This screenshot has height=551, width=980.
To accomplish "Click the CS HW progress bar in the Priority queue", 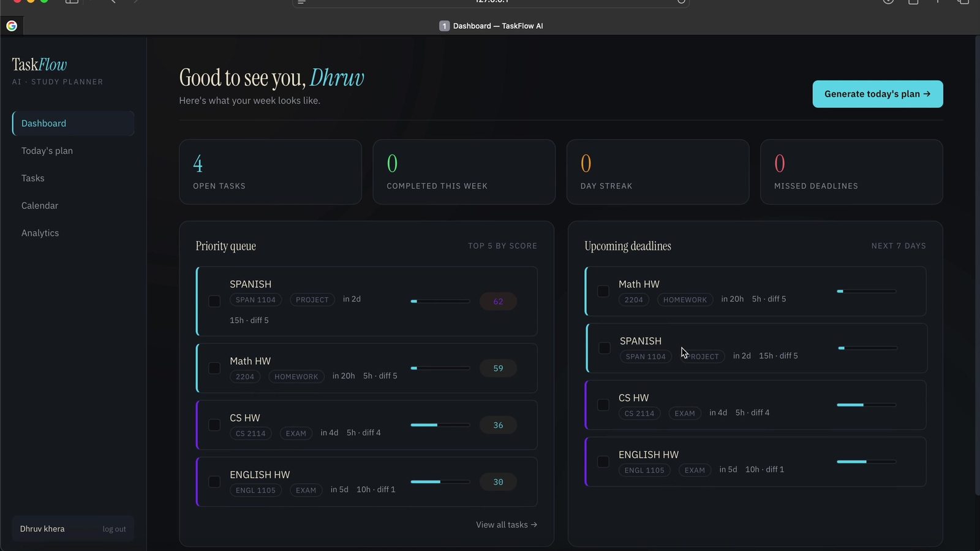I will tap(440, 425).
